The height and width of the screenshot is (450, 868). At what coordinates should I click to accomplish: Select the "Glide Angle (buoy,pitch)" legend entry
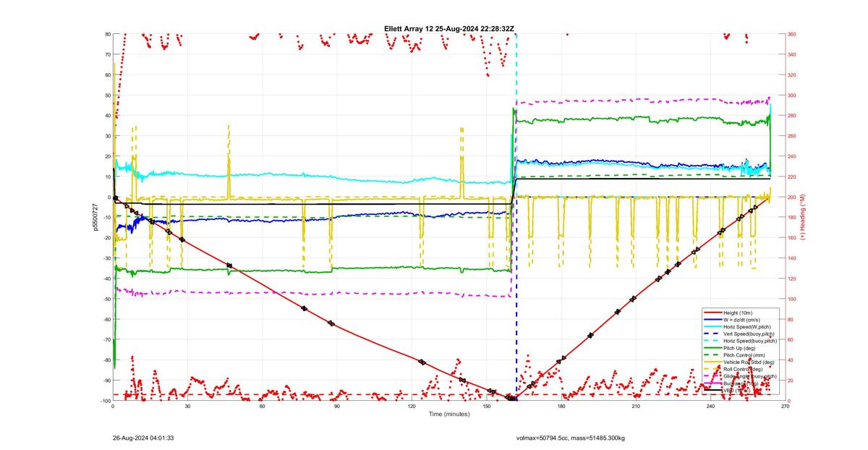pyautogui.click(x=741, y=376)
